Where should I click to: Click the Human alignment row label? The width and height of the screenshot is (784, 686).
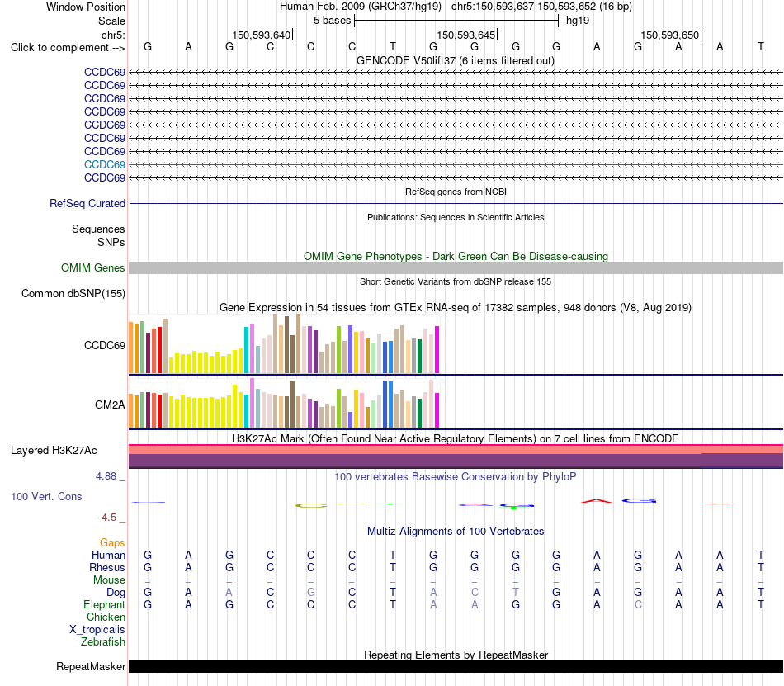(x=108, y=555)
